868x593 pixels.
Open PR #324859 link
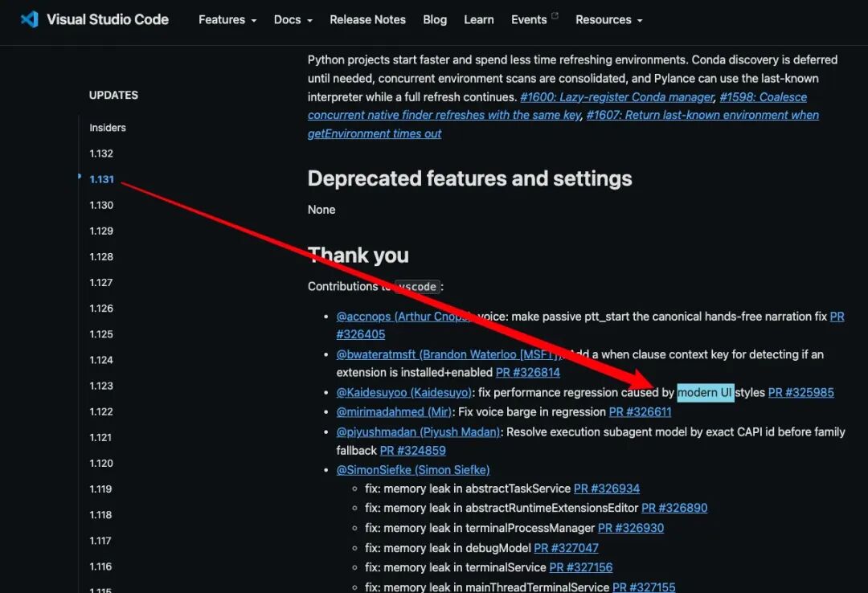click(x=412, y=451)
